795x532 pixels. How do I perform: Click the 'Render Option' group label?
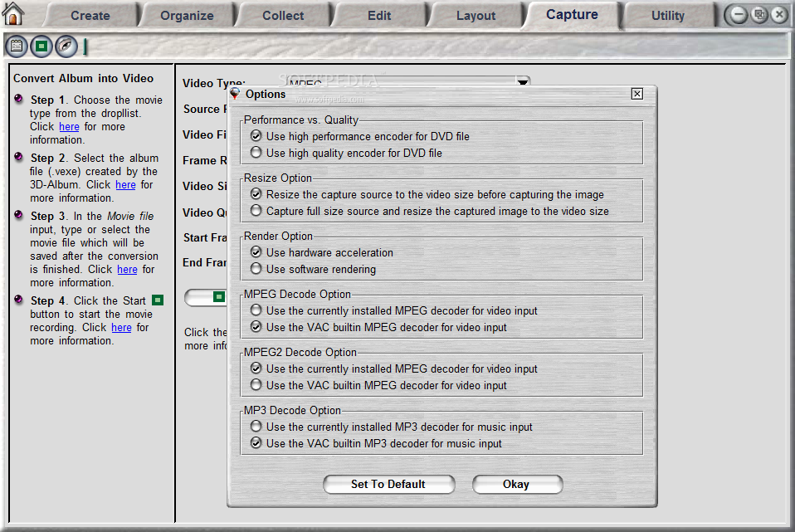278,236
